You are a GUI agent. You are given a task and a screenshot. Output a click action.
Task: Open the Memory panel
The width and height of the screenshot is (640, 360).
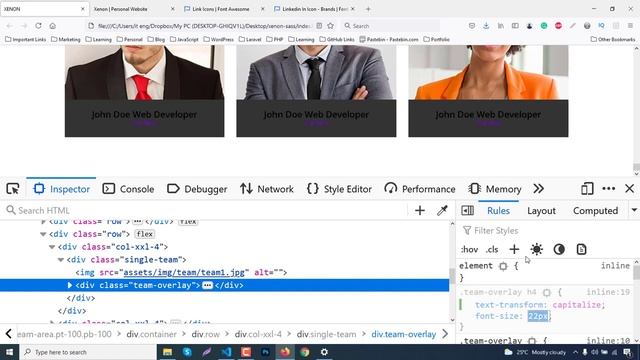click(x=495, y=189)
